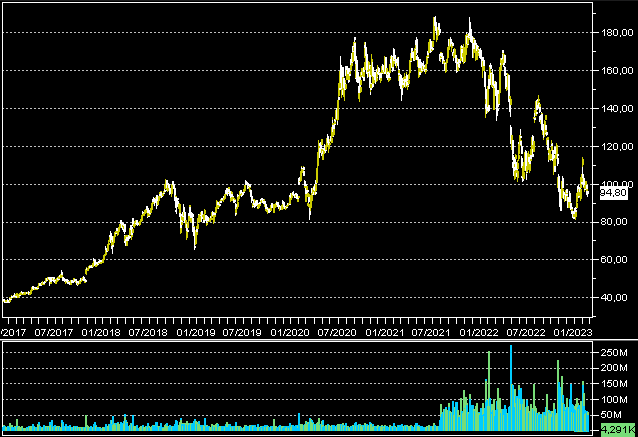638x437 pixels.
Task: Select the 150M volume axis label
Action: (x=614, y=384)
